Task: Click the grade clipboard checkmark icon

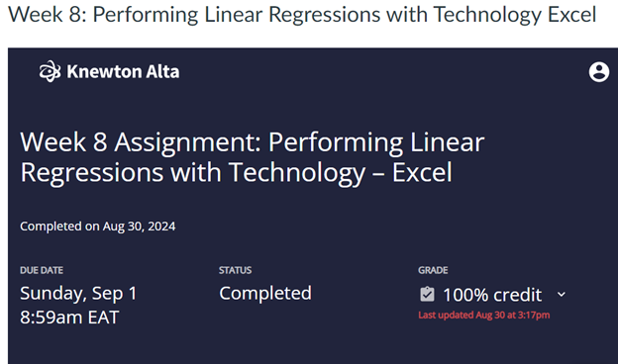Action: pos(427,295)
